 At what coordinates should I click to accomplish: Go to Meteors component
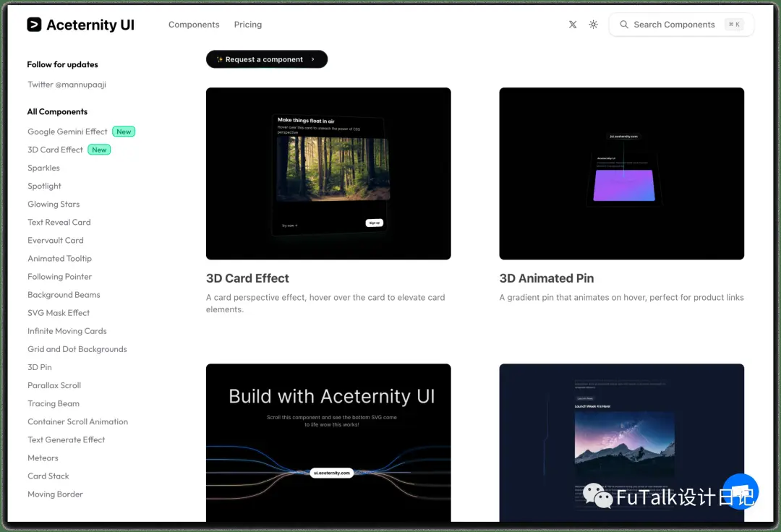(43, 458)
